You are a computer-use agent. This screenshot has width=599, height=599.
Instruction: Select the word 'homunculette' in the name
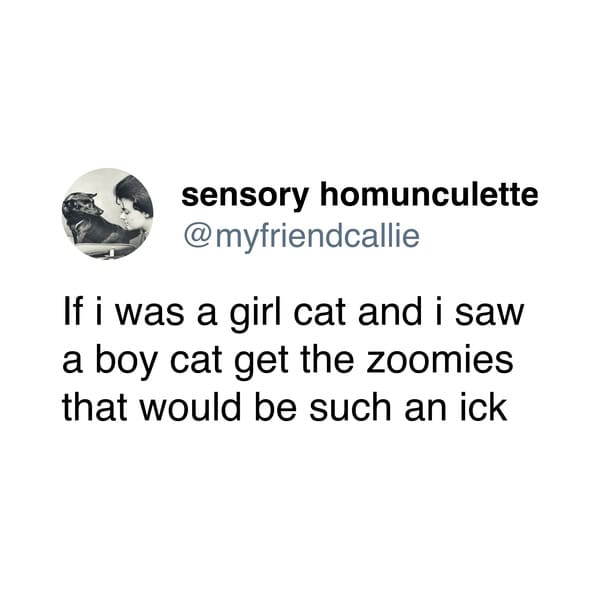[x=429, y=195]
